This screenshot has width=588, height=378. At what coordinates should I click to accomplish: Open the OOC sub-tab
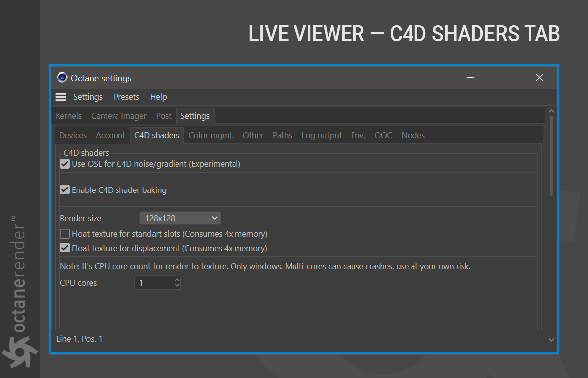pyautogui.click(x=383, y=135)
